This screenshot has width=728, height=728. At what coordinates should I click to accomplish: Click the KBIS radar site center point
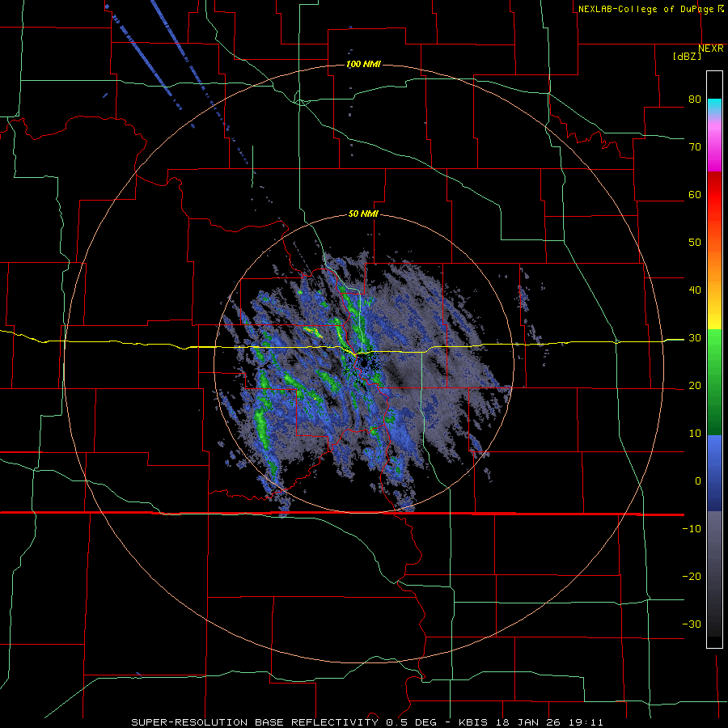coord(363,362)
